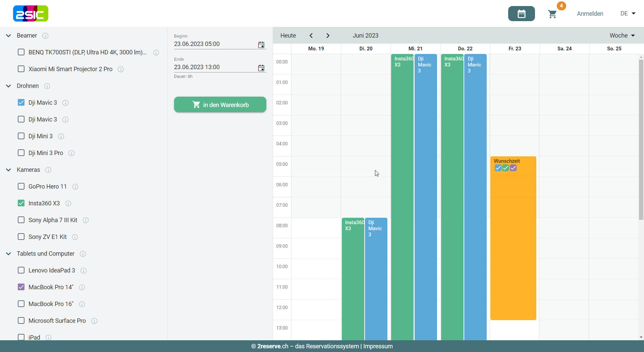Collapse the Beamer category

pos(9,36)
